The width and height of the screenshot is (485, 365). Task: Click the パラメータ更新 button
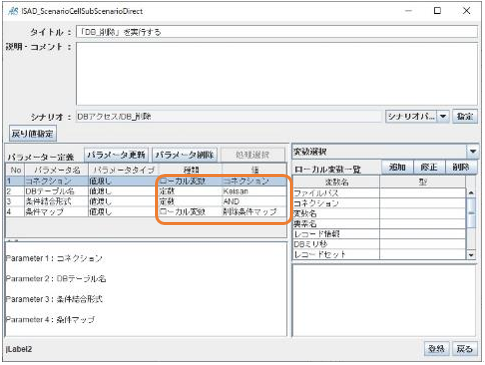116,155
